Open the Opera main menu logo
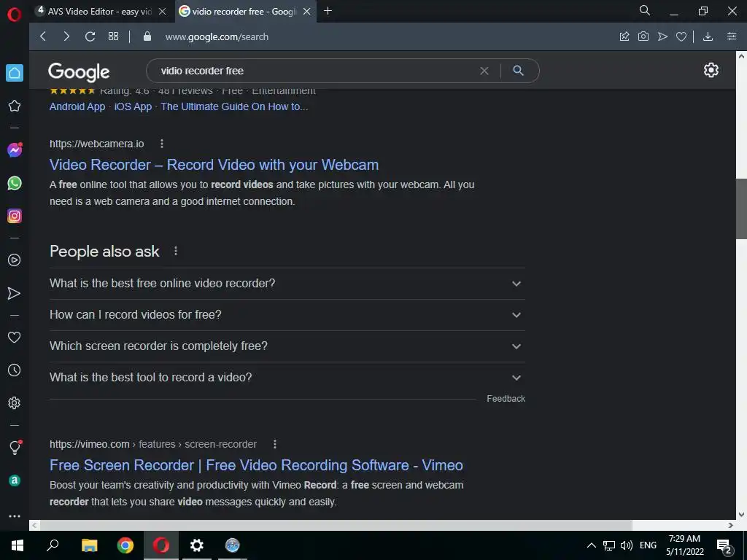The width and height of the screenshot is (747, 560). [15, 15]
